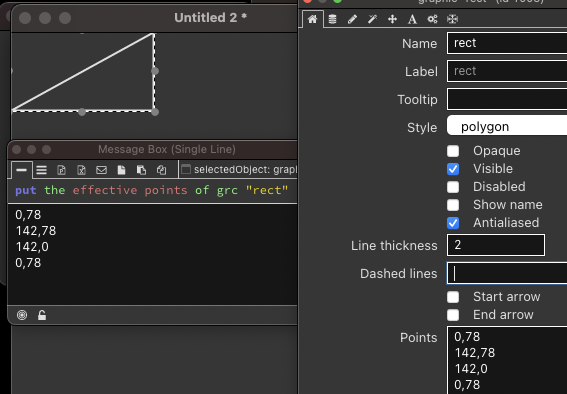Edit the Name field containing rect
This screenshot has width=567, height=394.
pyautogui.click(x=507, y=43)
